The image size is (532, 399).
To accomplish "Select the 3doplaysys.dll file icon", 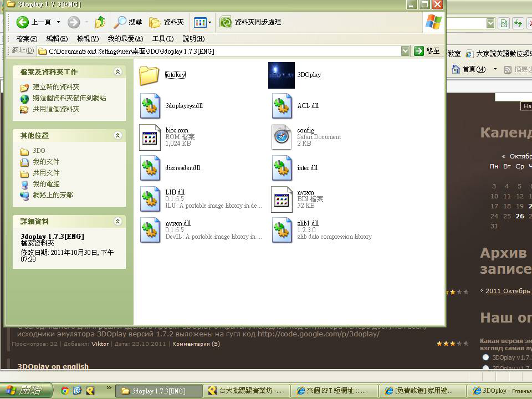I will [150, 106].
